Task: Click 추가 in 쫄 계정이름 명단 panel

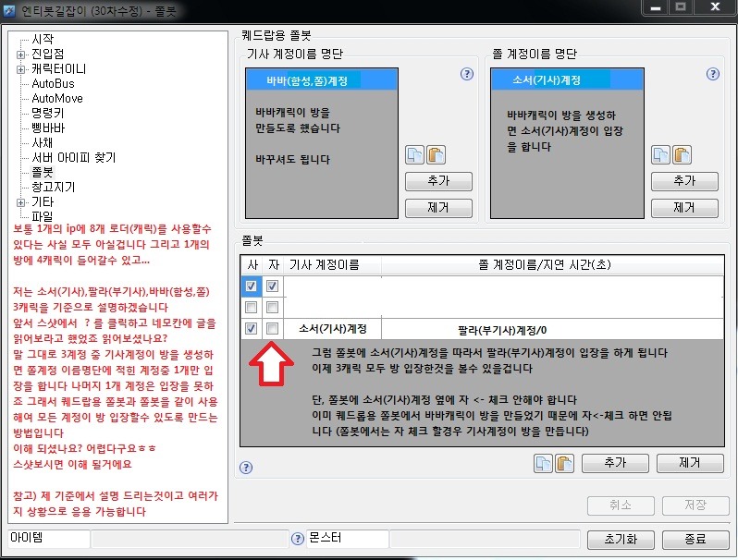Action: [684, 181]
